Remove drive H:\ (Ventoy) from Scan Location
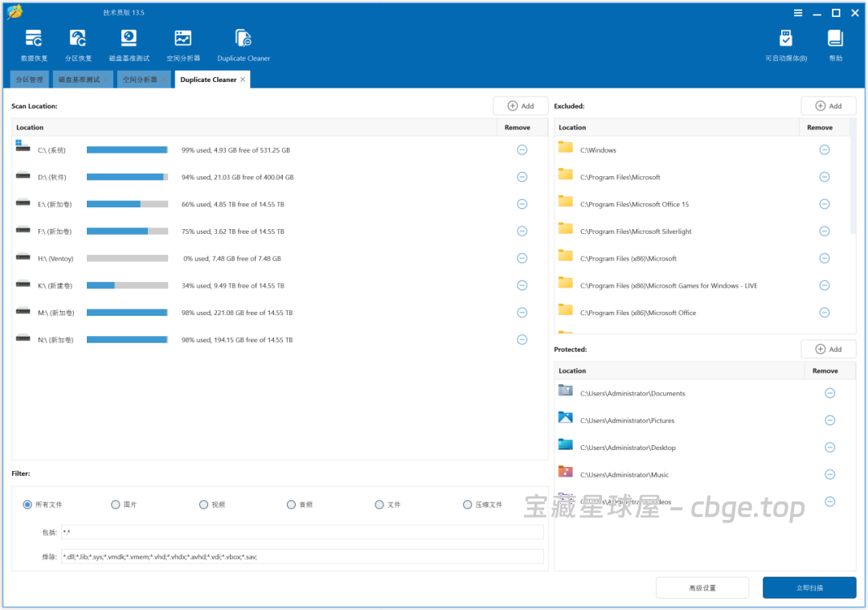This screenshot has width=868, height=610. (x=522, y=258)
